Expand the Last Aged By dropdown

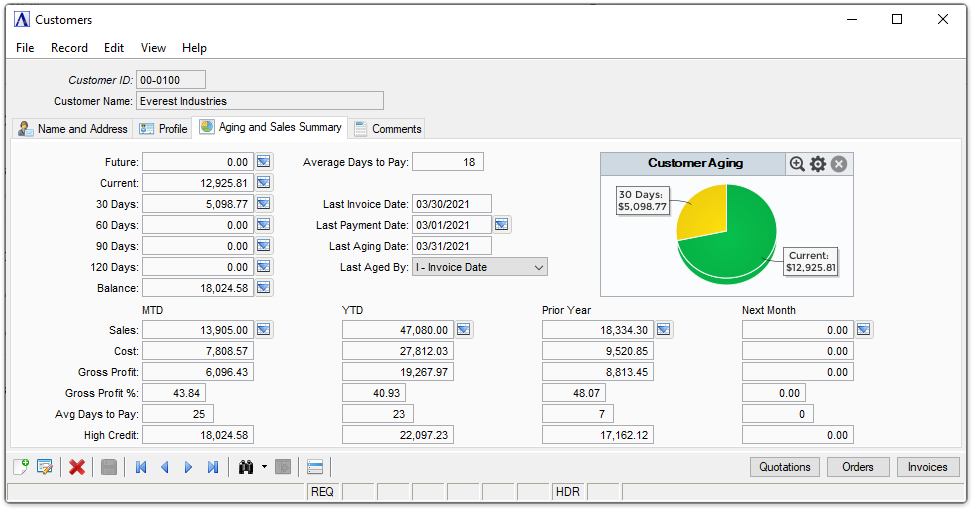(539, 267)
